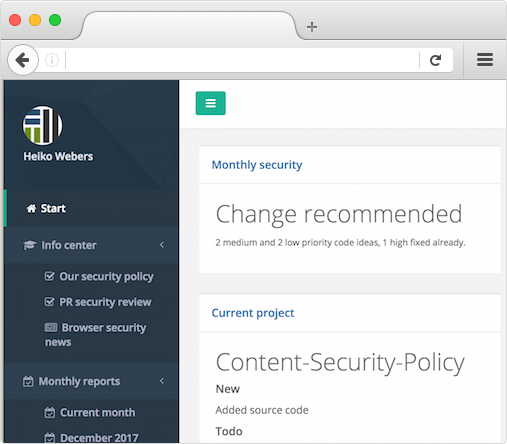Click the 'New' label in Current project
Screen dimensions: 507x444
pyautogui.click(x=228, y=389)
